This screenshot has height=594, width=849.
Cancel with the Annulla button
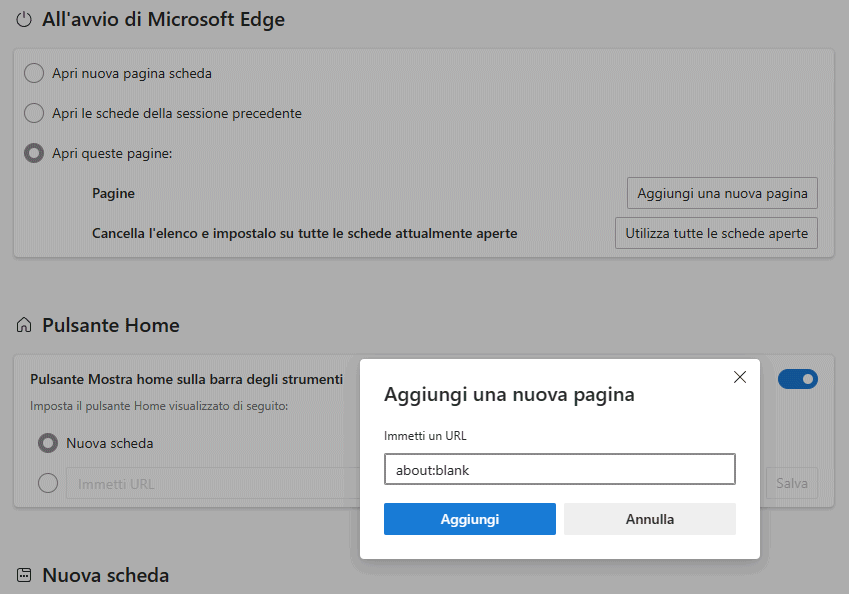[x=650, y=519]
